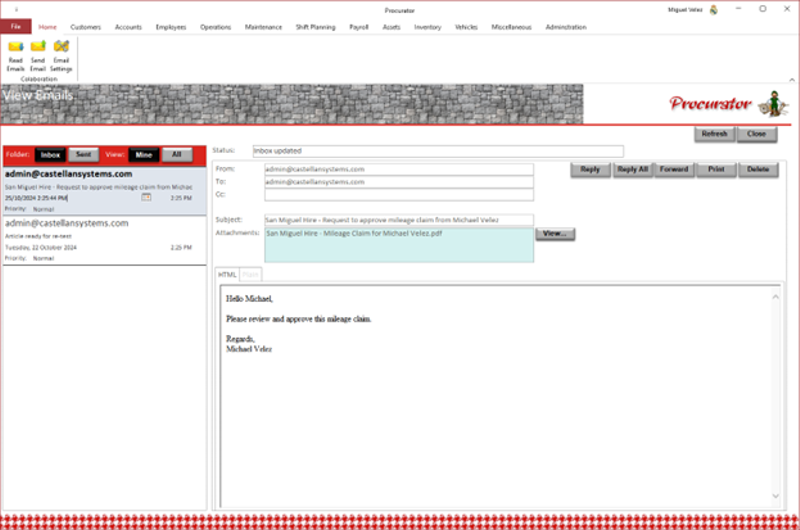Open Email Settings in the ribbon
This screenshot has height=530, width=800.
(x=61, y=54)
